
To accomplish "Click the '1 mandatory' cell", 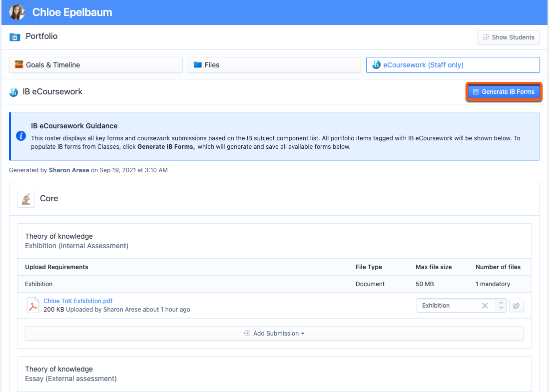I will [x=493, y=284].
